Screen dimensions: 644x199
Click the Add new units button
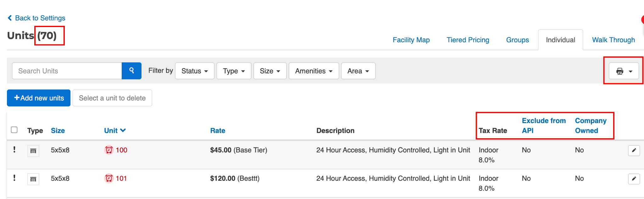coord(39,98)
